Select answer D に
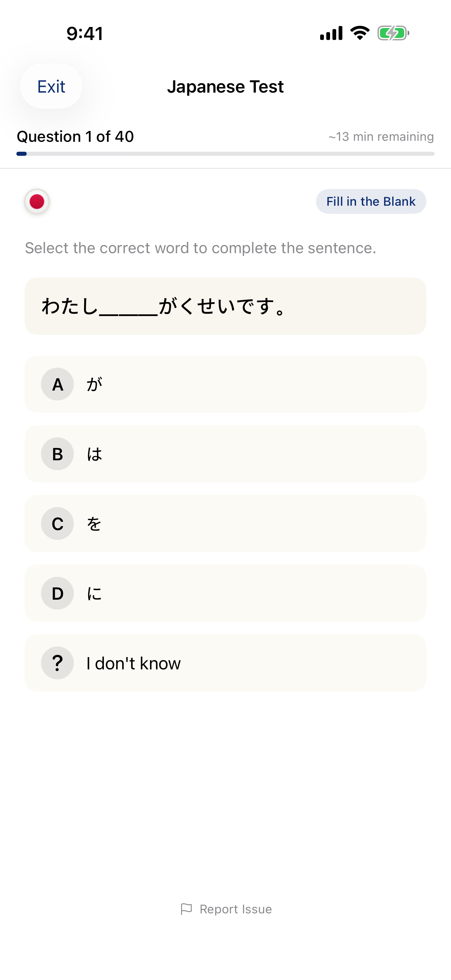 click(225, 593)
